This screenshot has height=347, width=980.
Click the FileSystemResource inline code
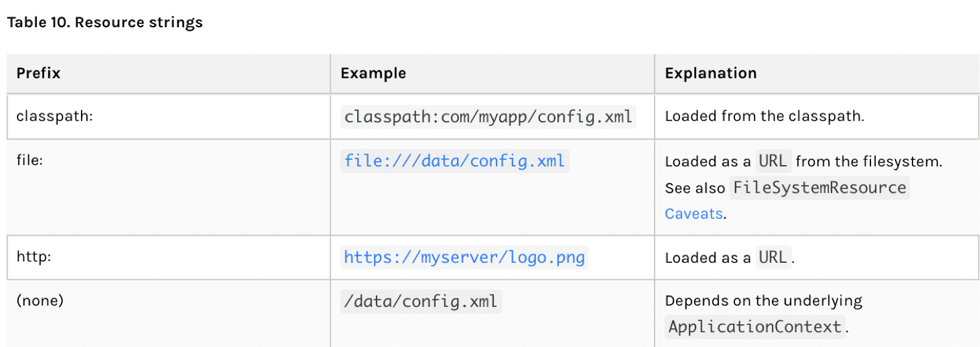[819, 188]
